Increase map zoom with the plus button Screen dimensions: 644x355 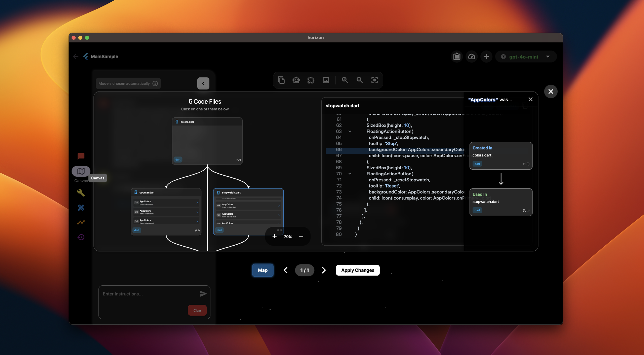(275, 236)
